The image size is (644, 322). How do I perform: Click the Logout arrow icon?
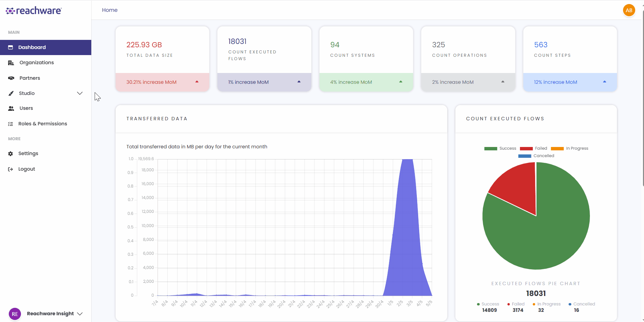click(x=10, y=169)
